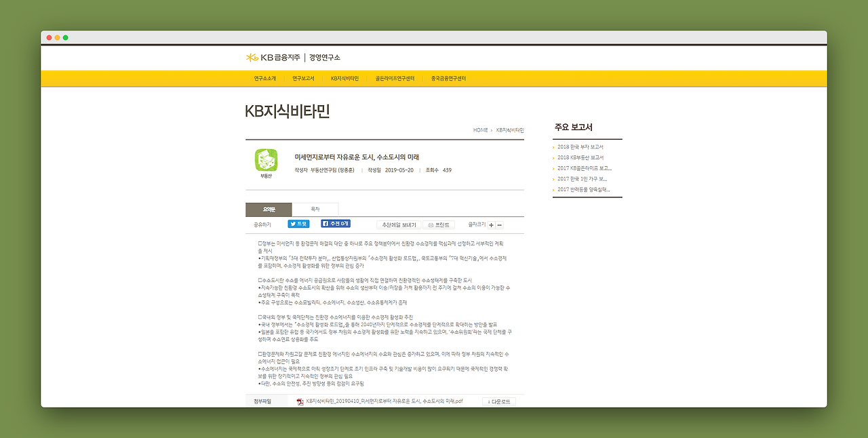This screenshot has width=868, height=438.
Task: Open the 중국금융연구센터 menu
Action: click(x=448, y=79)
